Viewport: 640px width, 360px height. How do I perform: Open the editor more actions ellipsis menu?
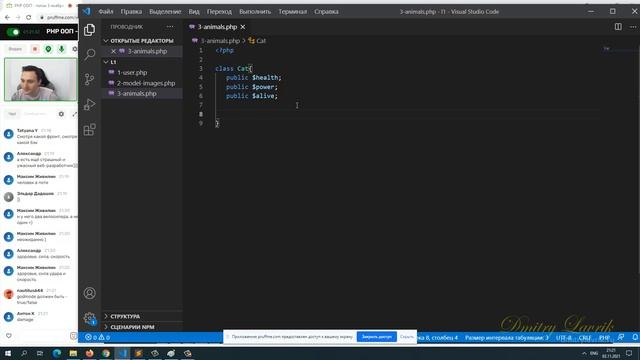[x=633, y=27]
